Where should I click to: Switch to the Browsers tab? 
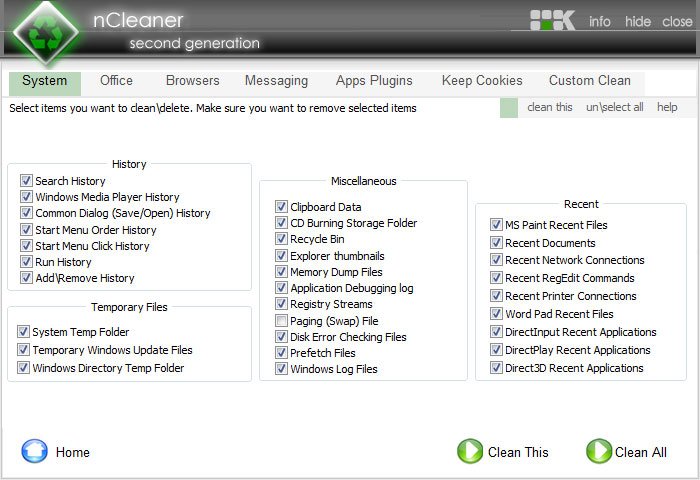(x=192, y=80)
